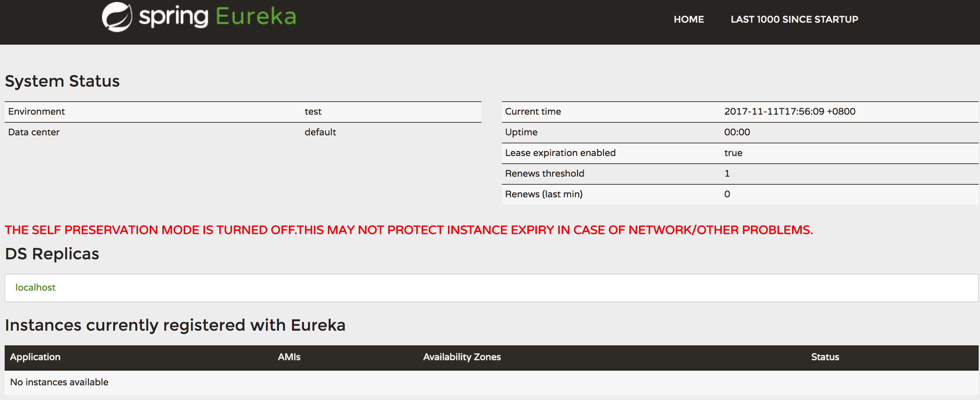Click the Status column header

[825, 357]
